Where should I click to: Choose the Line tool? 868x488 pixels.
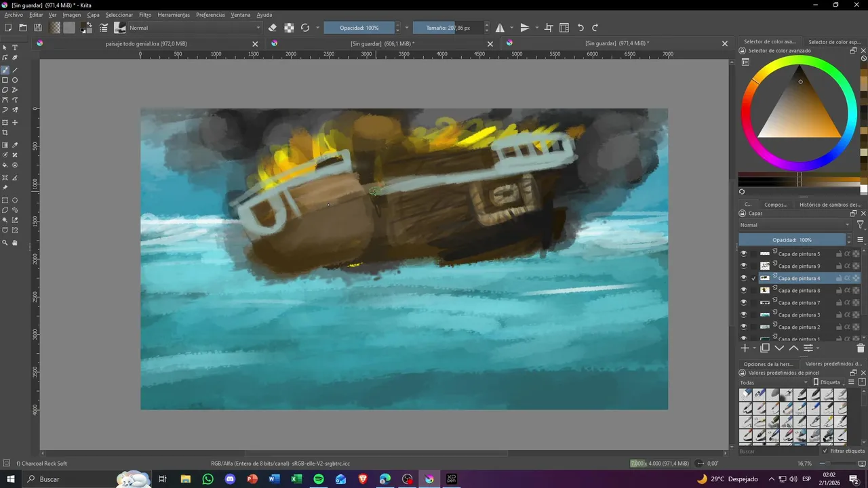pyautogui.click(x=15, y=70)
